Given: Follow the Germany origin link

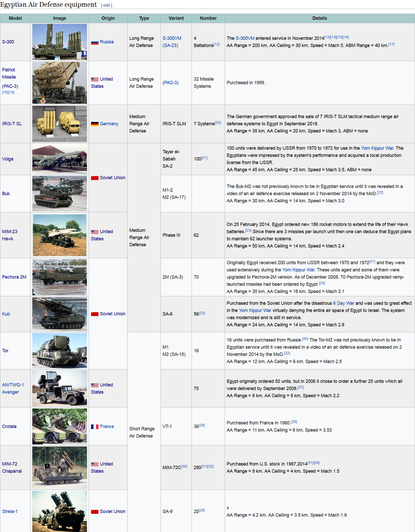Looking at the screenshot, I should coord(109,124).
